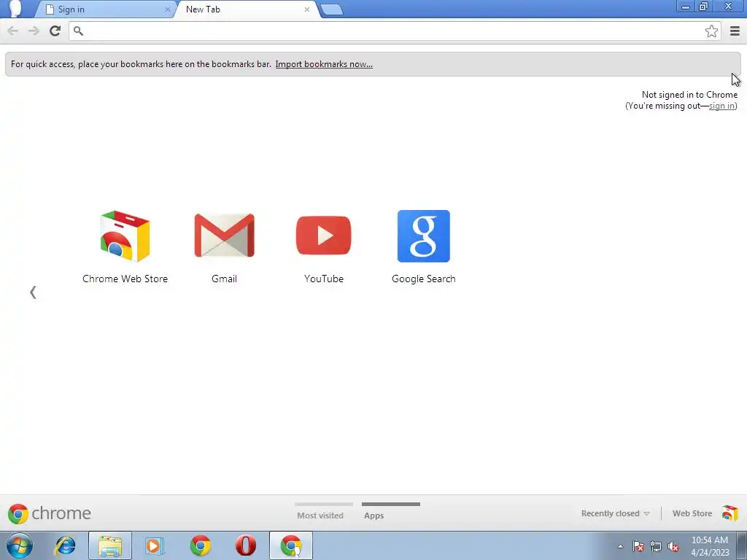Reload the current page
Screen dimensions: 747x560
(x=55, y=31)
